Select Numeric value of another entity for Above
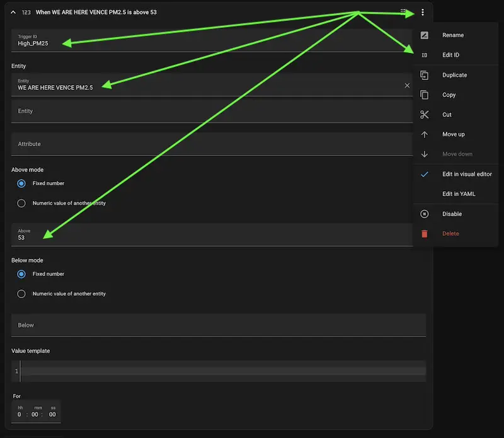The image size is (504, 438). click(x=21, y=204)
